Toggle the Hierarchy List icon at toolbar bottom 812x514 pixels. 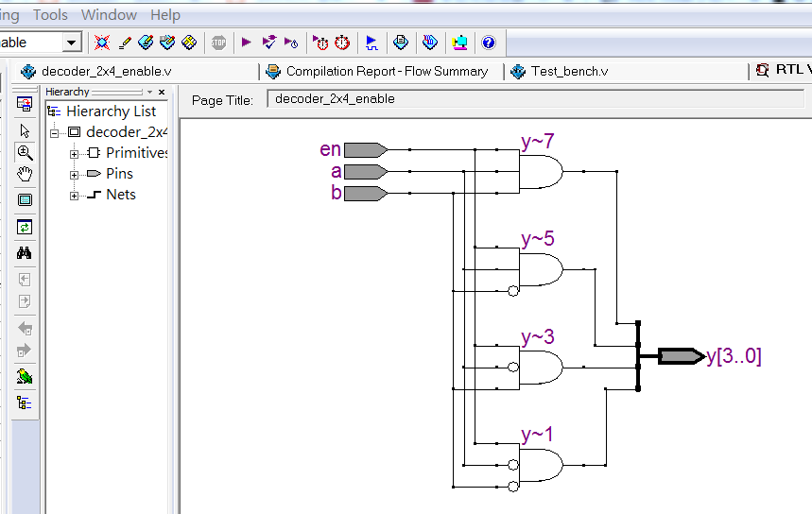[25, 403]
